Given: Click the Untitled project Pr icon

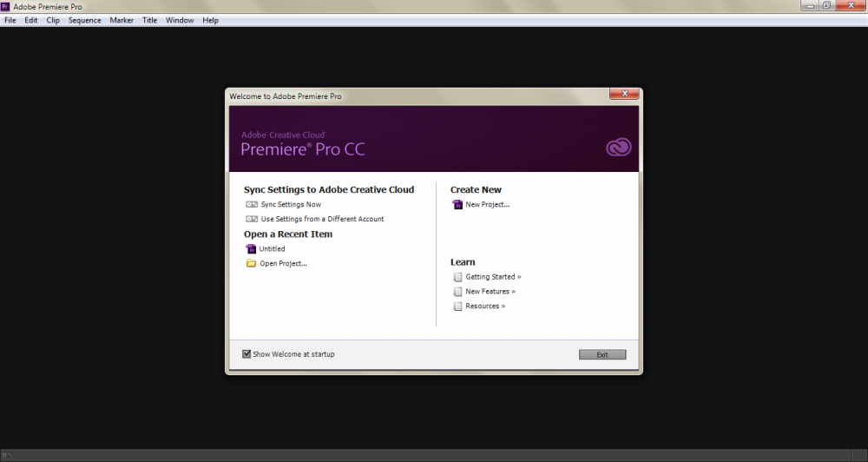Looking at the screenshot, I should click(252, 248).
